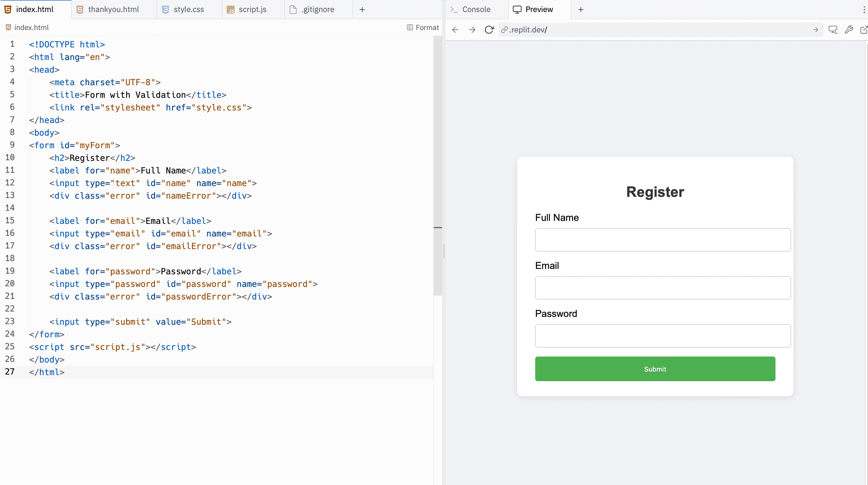The image size is (868, 485).
Task: Click the HTML icon in the breadcrumb
Action: click(8, 28)
